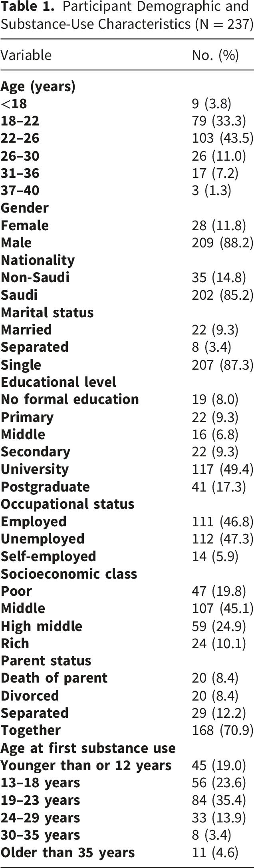Click the Non-Saudi row label
254x868 pixels.
(x=35, y=277)
